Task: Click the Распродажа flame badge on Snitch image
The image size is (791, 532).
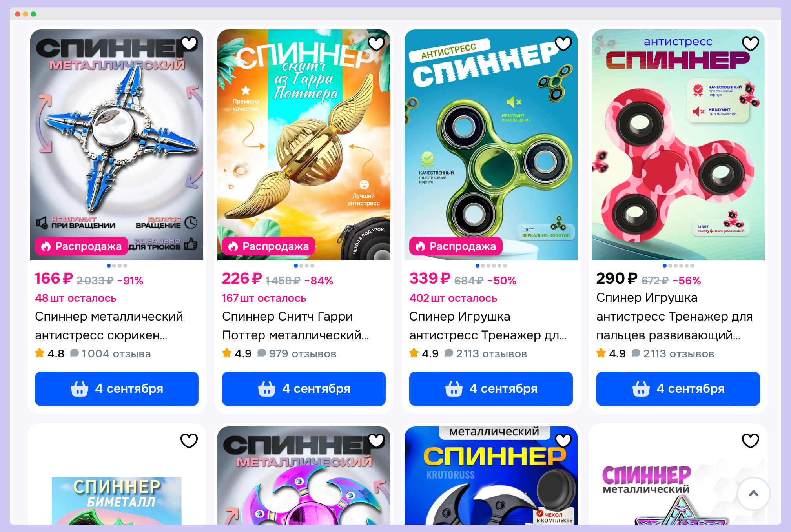Action: pos(269,246)
